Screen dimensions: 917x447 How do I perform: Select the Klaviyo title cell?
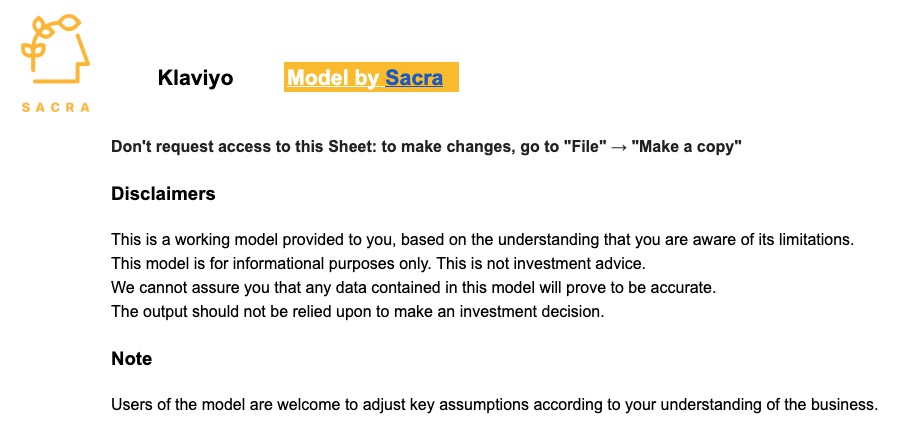pyautogui.click(x=195, y=78)
